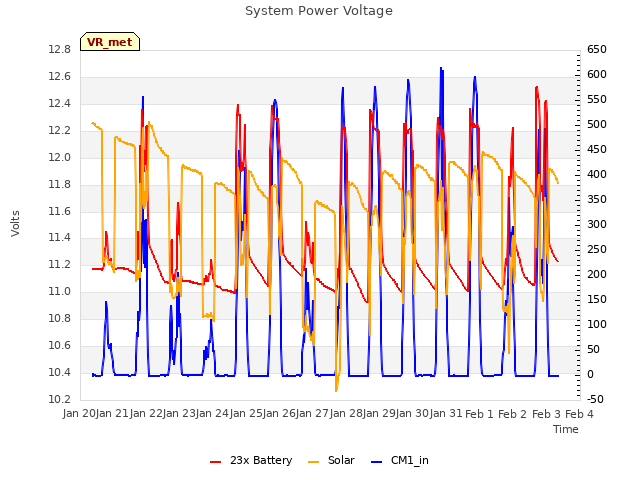Click the 10.2 left axis value
Viewport: 640px width, 480px height.
click(x=60, y=399)
